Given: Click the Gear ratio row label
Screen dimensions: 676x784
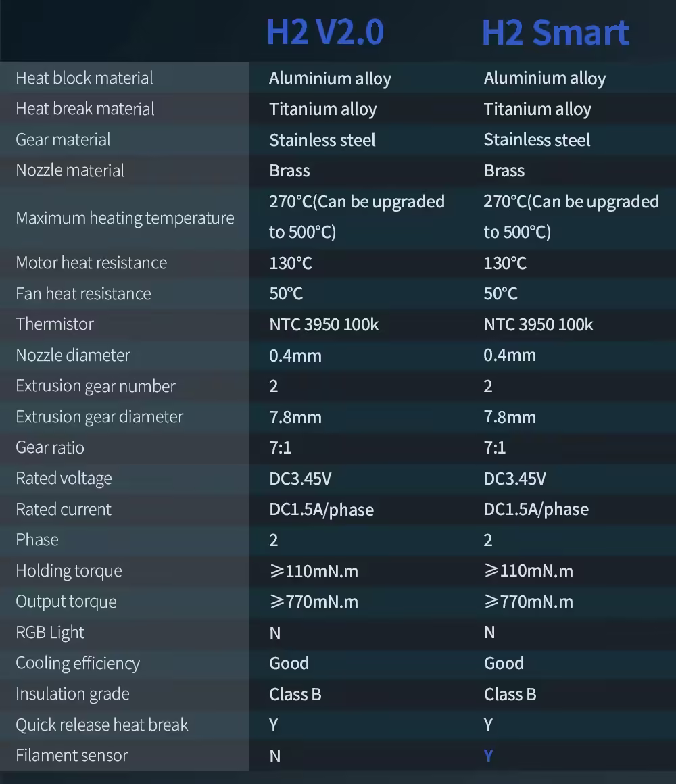Looking at the screenshot, I should [50, 447].
